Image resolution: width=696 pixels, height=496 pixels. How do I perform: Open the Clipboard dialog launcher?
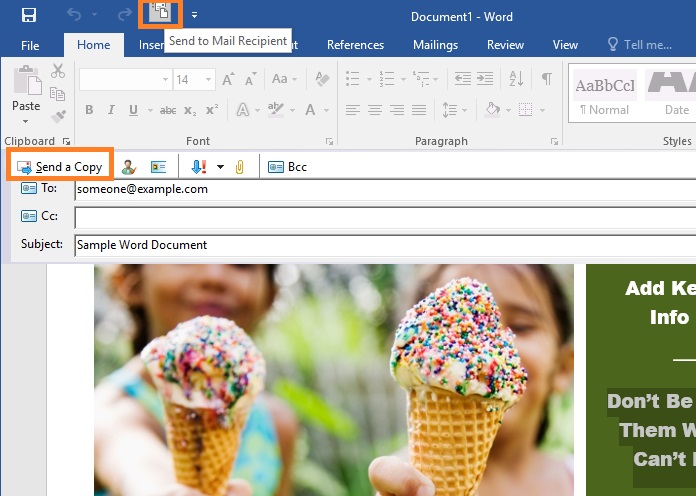67,141
